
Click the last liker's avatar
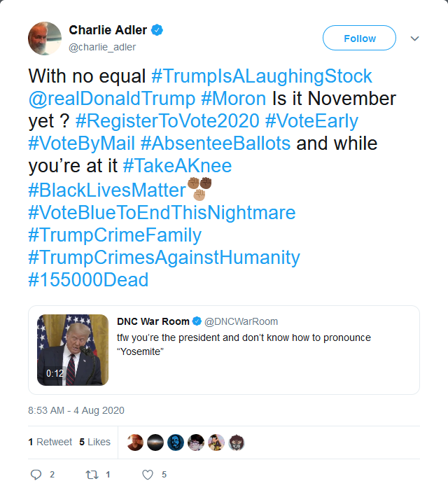pyautogui.click(x=236, y=442)
